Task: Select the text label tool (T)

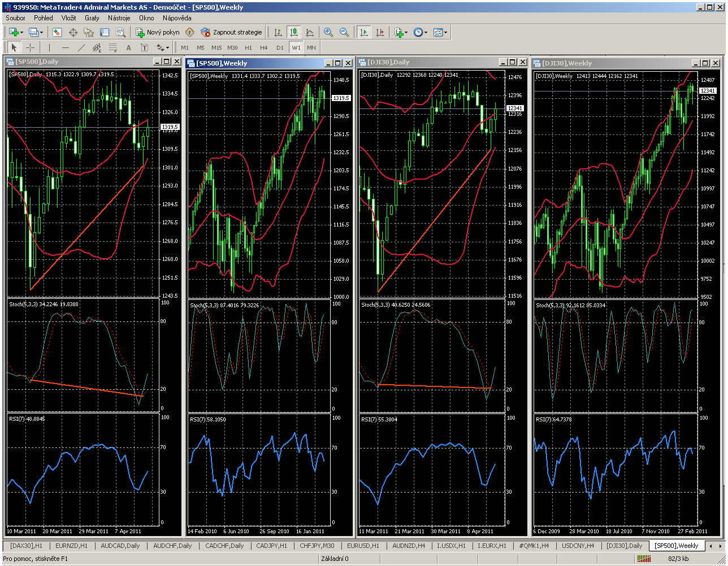Action: [x=144, y=47]
